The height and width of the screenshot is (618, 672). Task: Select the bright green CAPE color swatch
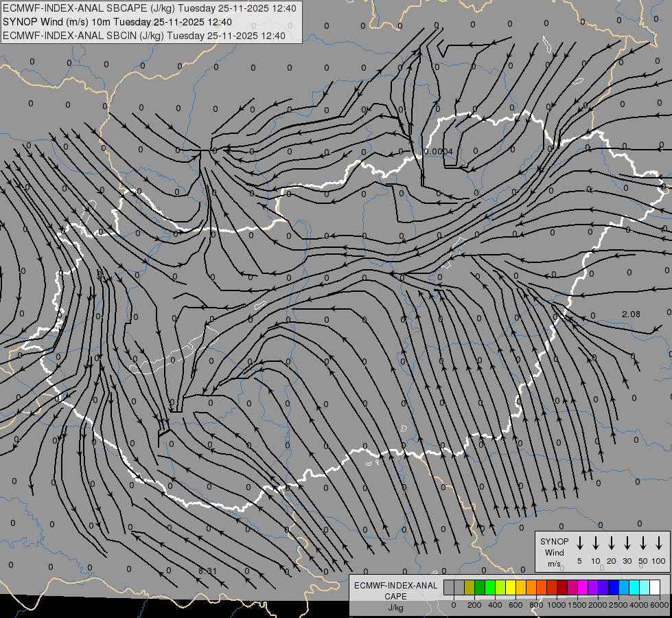[490, 587]
